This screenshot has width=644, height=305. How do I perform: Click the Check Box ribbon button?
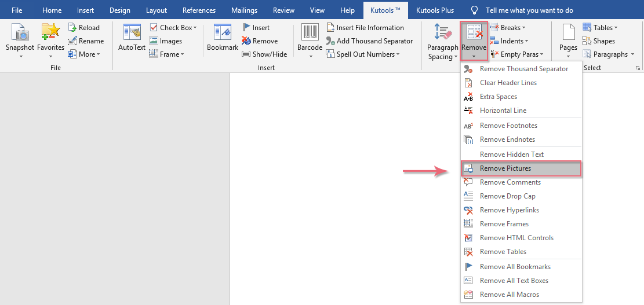pos(173,28)
